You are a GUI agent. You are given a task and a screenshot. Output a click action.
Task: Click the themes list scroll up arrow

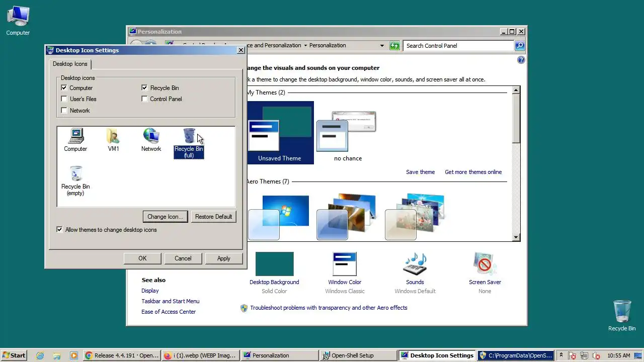tap(516, 90)
